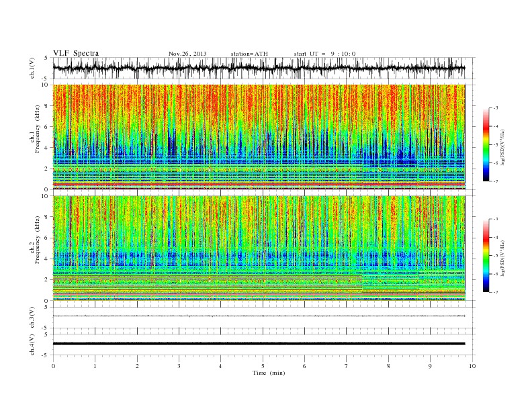Click time axis tick label "6"
Viewport: 532px width, 411px height.
click(x=304, y=366)
